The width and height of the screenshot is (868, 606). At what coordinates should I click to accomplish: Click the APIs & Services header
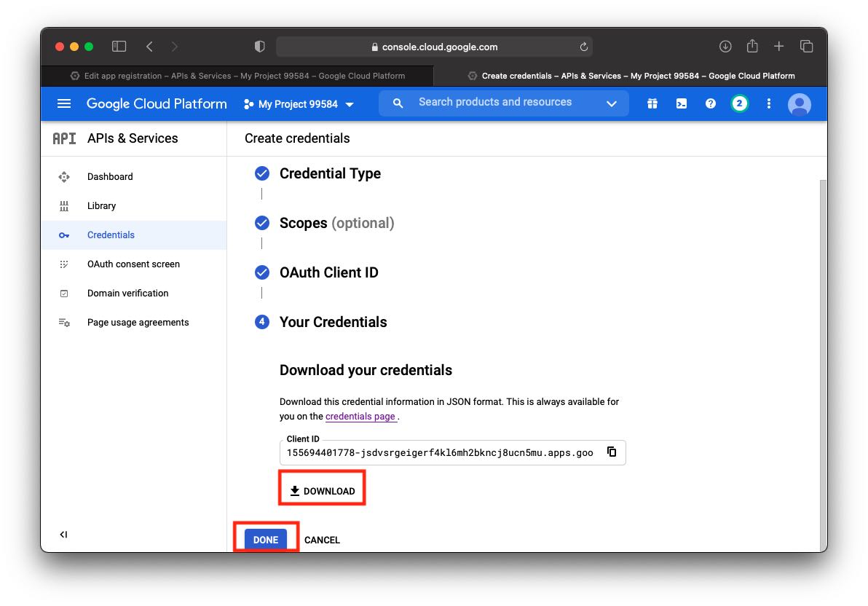tap(133, 138)
